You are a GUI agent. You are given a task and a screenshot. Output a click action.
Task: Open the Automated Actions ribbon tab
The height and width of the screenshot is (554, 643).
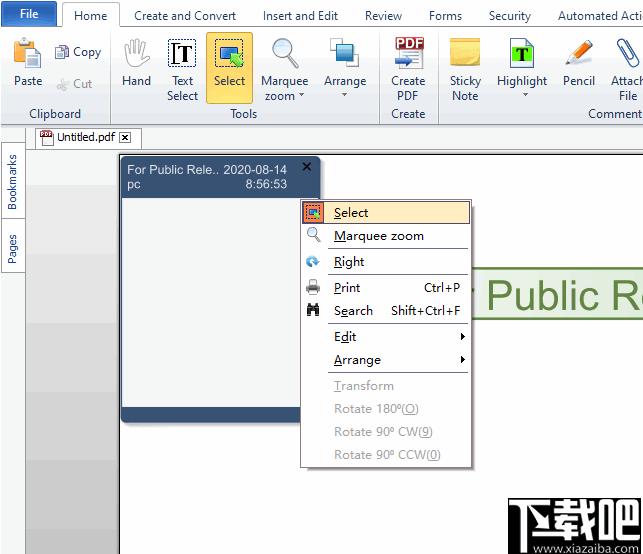pyautogui.click(x=600, y=16)
